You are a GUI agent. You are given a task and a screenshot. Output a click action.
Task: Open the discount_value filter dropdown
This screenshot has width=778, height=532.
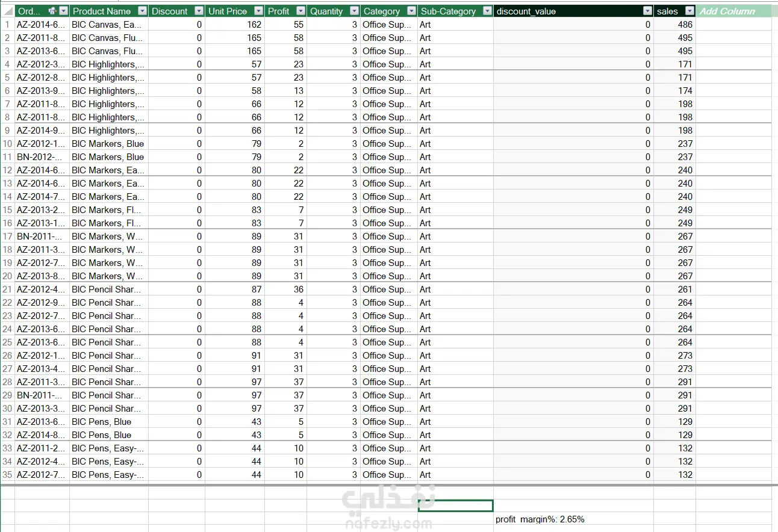647,11
